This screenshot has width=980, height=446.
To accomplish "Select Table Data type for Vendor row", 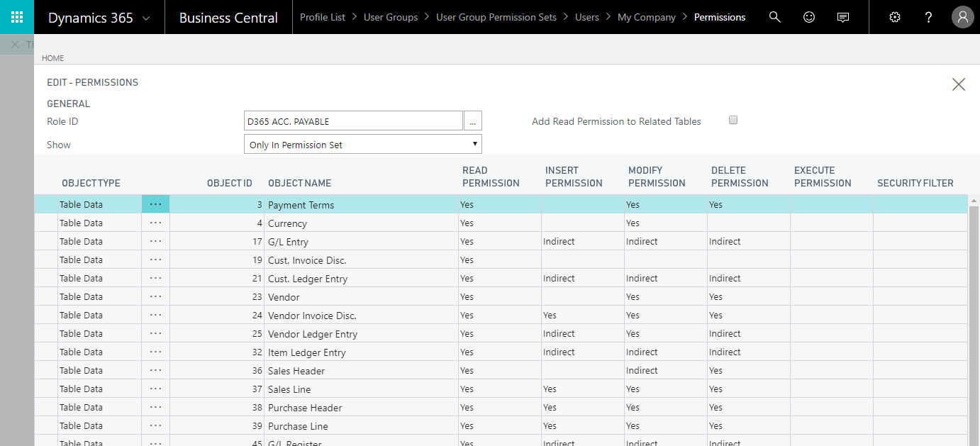I will [99, 296].
